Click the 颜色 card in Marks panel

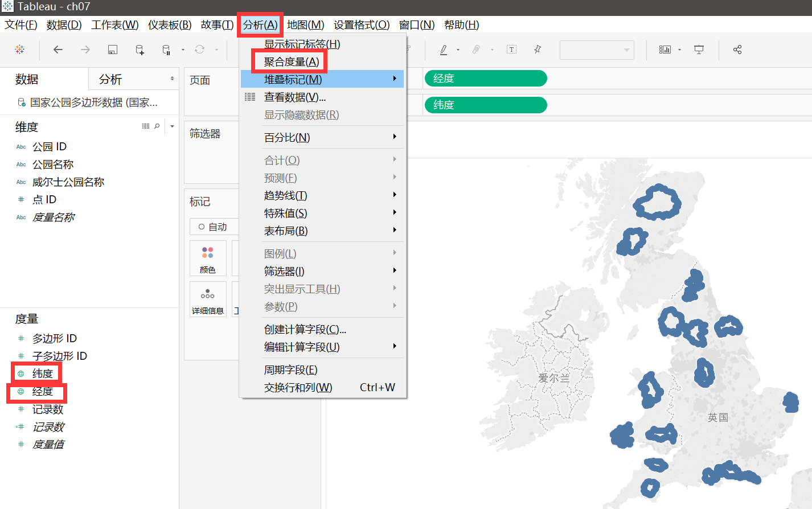tap(208, 258)
